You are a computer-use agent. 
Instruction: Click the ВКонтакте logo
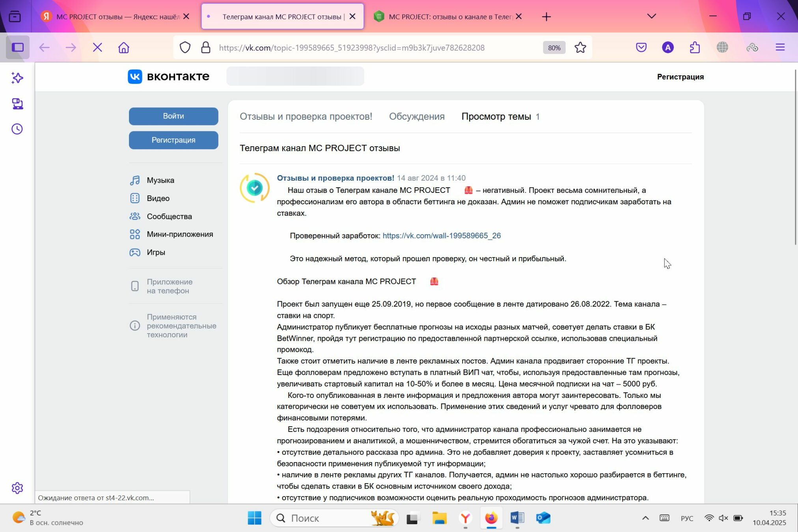pyautogui.click(x=168, y=77)
